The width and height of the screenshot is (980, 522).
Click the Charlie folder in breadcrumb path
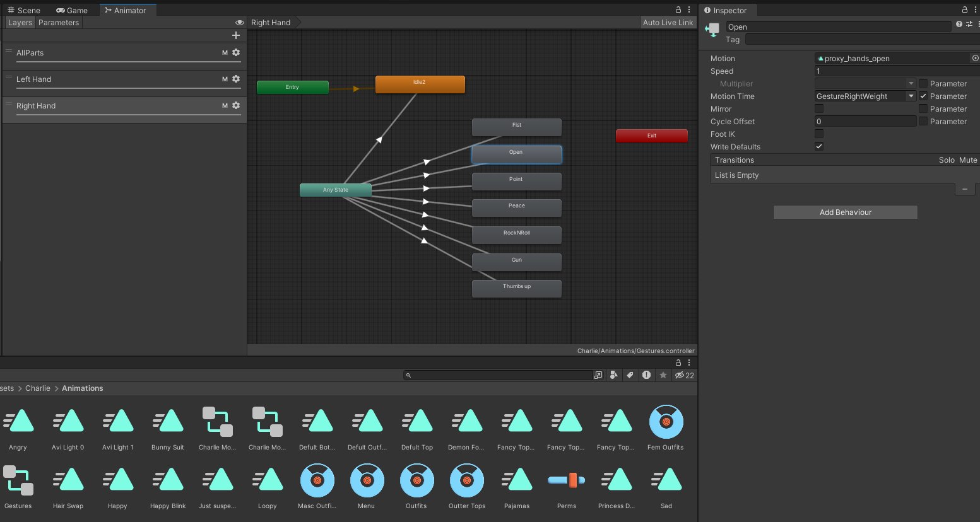[x=38, y=388]
